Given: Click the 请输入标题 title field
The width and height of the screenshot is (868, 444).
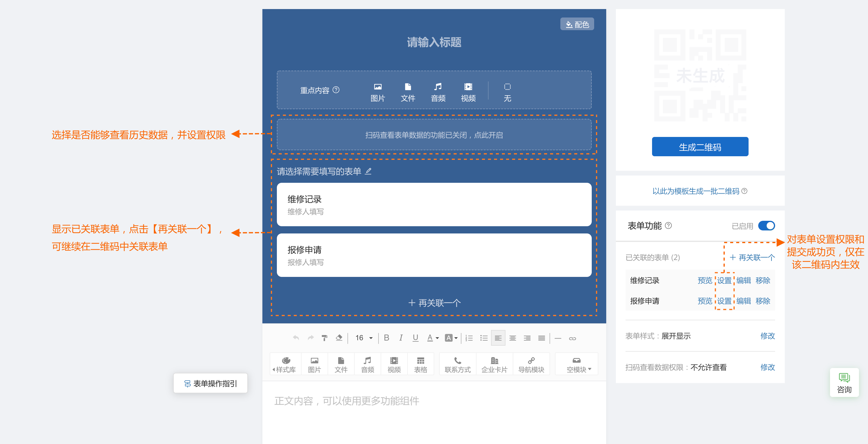Looking at the screenshot, I should (434, 43).
